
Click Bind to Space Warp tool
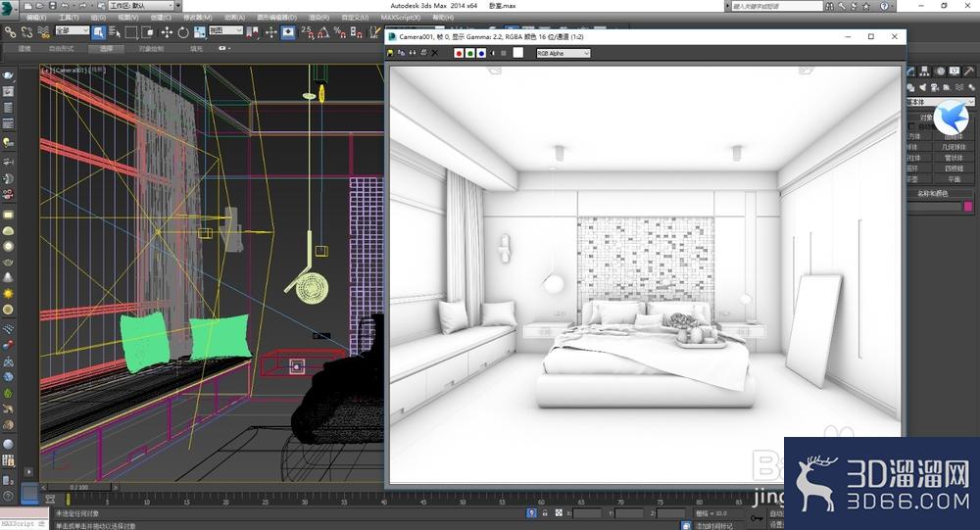(43, 32)
